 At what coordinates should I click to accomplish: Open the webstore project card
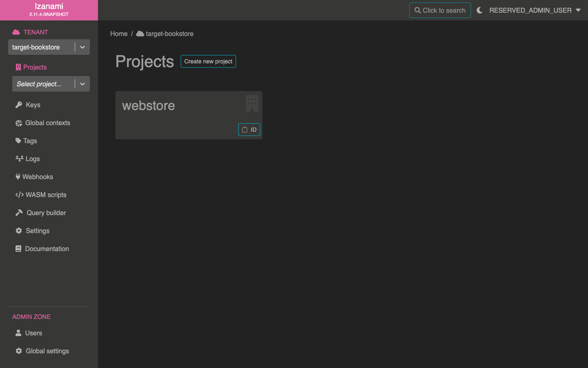tap(149, 106)
